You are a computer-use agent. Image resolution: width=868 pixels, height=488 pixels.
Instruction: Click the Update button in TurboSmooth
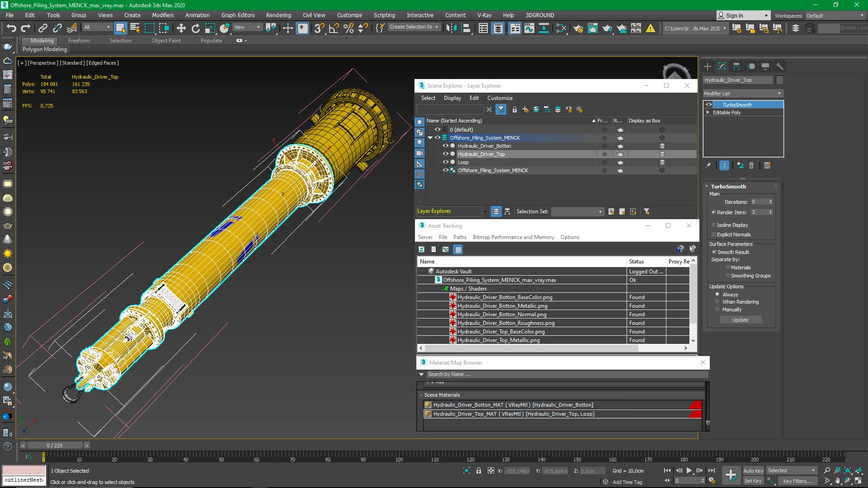coord(741,320)
